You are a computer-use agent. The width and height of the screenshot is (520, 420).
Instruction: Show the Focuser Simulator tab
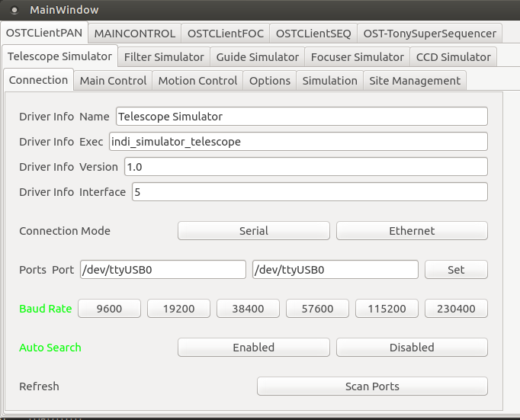coord(357,57)
